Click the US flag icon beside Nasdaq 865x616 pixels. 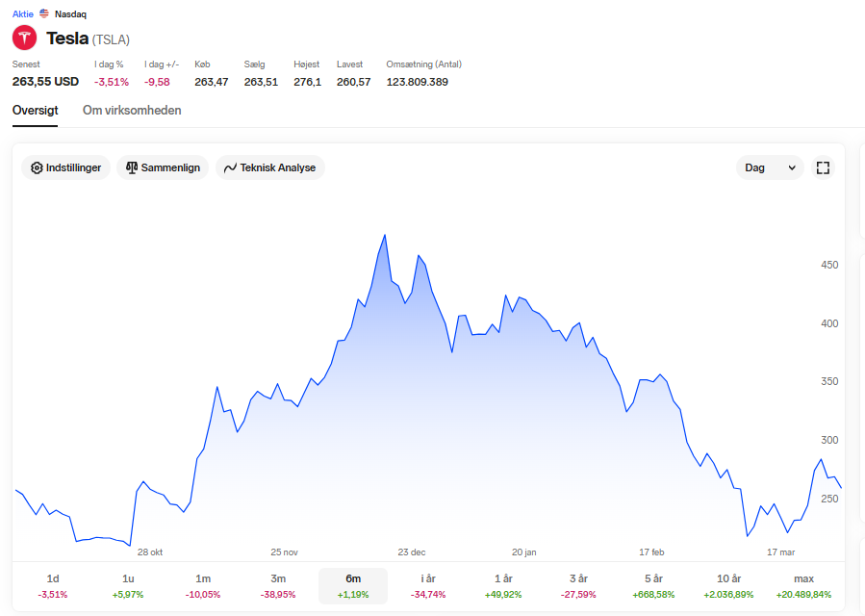(x=44, y=13)
